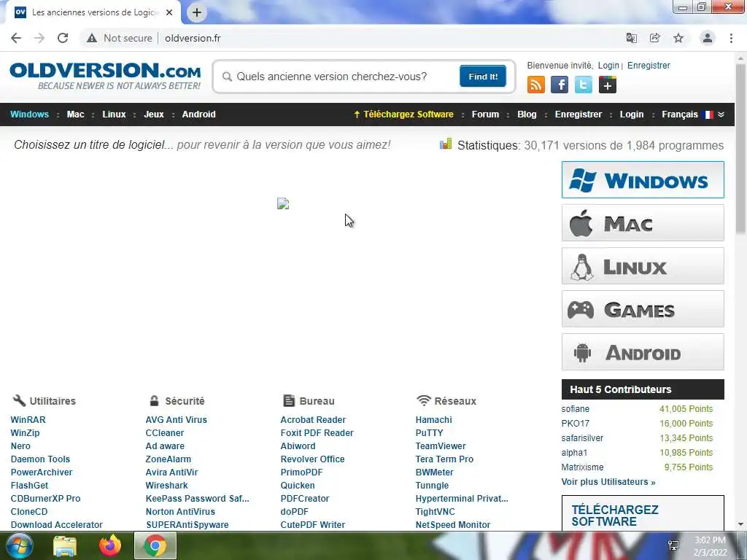The image size is (747, 560).
Task: Click Enregistrer in the black nav bar
Action: point(578,114)
